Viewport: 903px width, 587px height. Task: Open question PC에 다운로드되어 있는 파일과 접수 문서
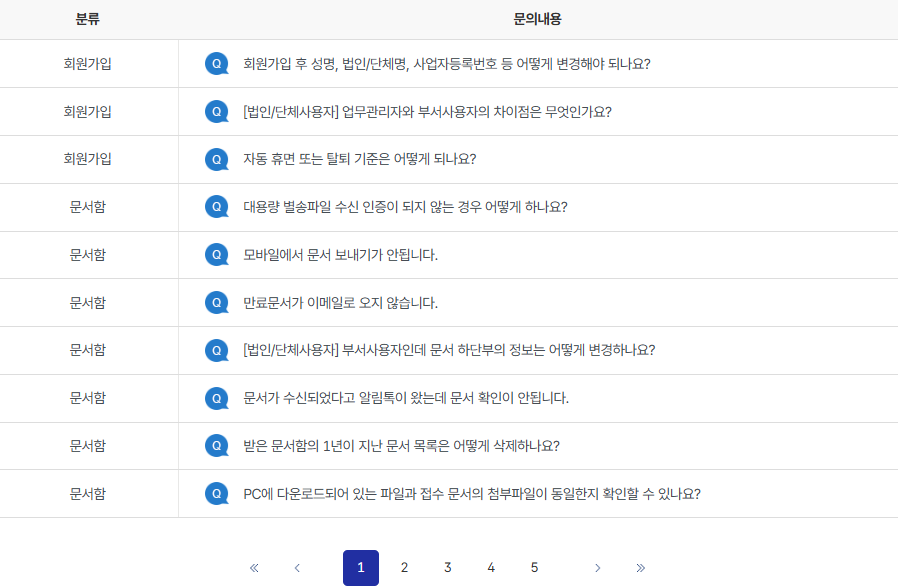[472, 494]
